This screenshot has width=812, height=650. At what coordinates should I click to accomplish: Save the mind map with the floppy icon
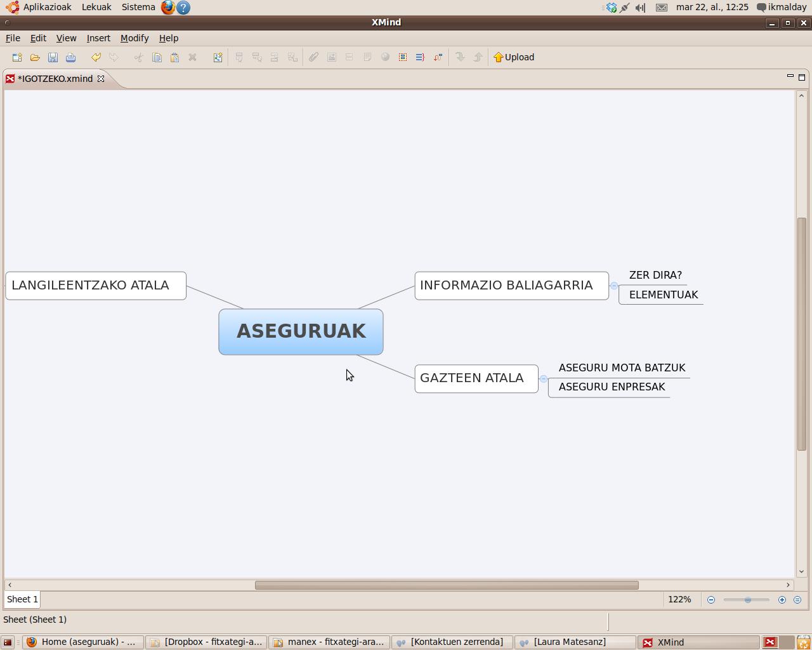(53, 57)
